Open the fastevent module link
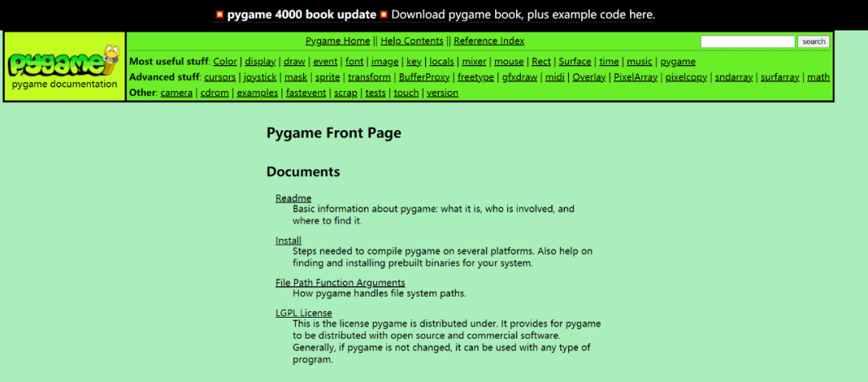 tap(306, 92)
